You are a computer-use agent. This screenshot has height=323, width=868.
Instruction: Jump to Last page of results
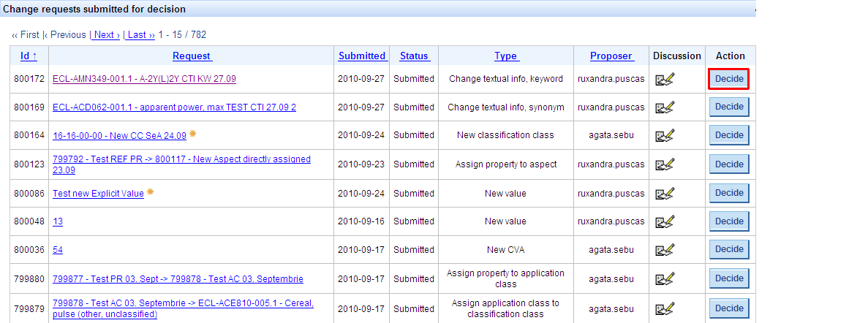[140, 35]
